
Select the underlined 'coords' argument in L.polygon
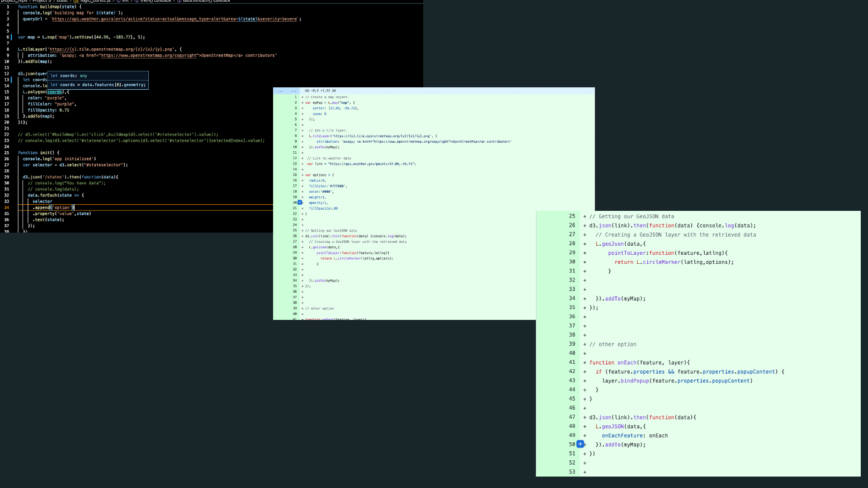click(55, 92)
